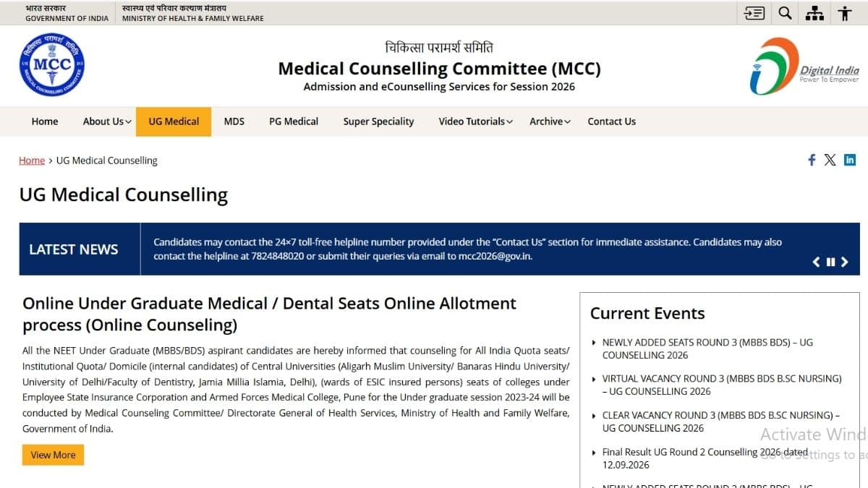Open the search magnifier icon
The image size is (868, 488).
(785, 13)
